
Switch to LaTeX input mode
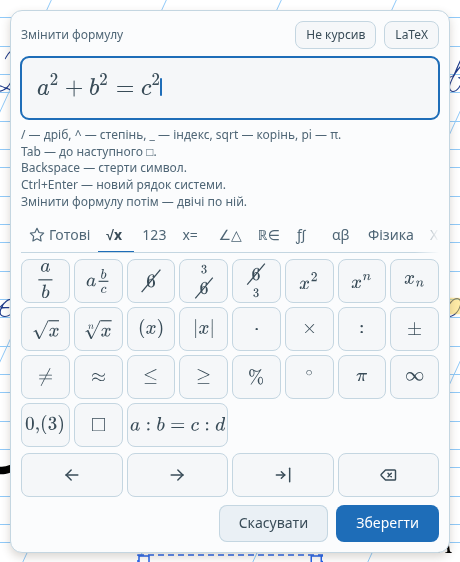(x=411, y=35)
